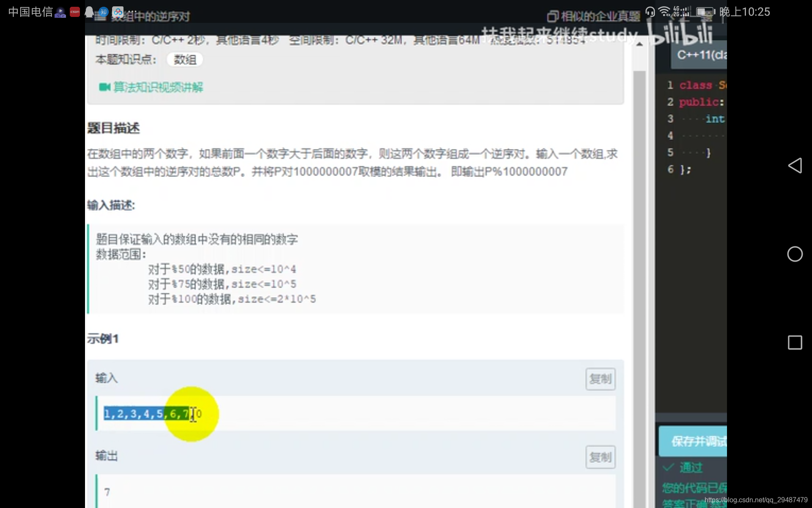Click the 示例1 heading
This screenshot has width=812, height=508.
[x=103, y=339]
